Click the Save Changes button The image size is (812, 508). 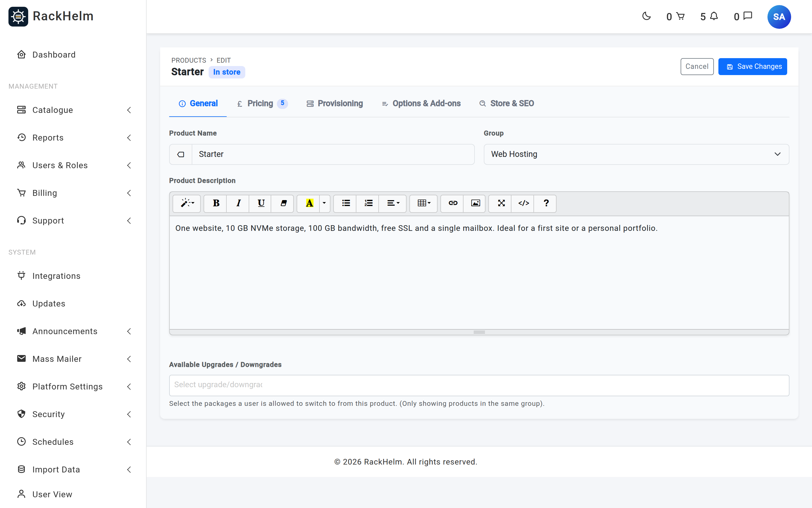752,67
